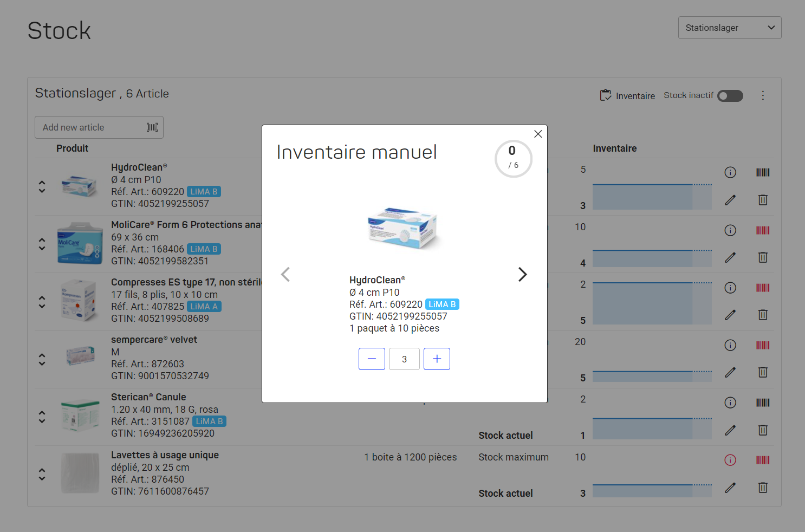The image size is (805, 532).
Task: Click MoliCare product thumbnail
Action: coord(80,243)
